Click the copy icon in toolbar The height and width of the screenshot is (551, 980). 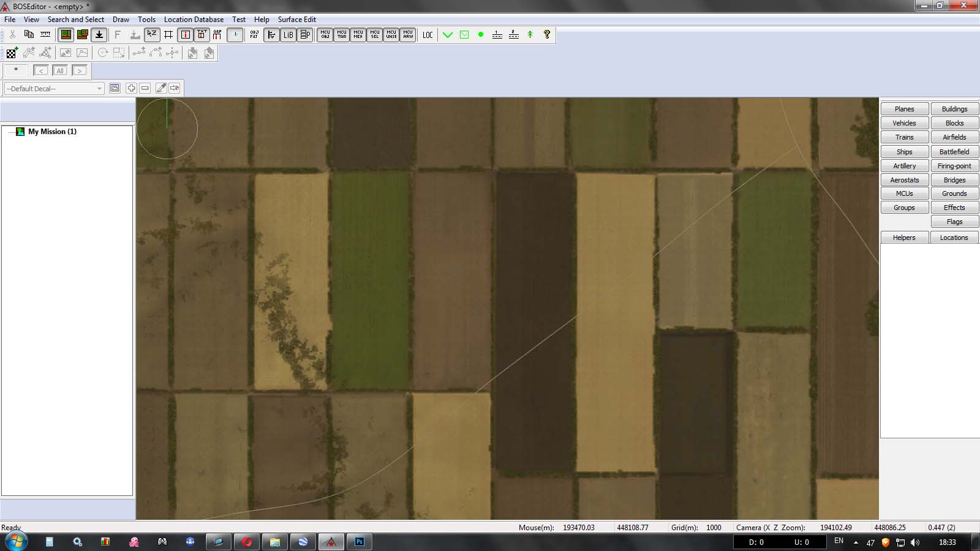pos(29,35)
